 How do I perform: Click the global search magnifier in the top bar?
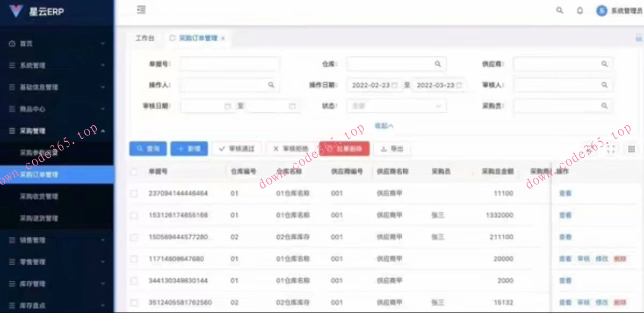(559, 10)
